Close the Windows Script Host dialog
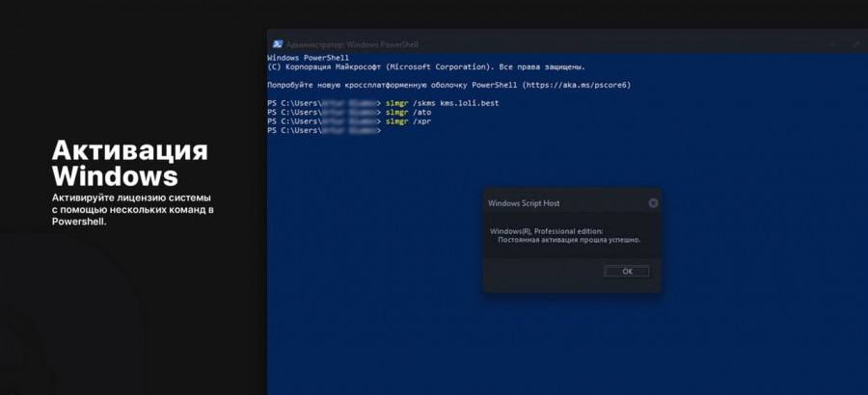Viewport: 868px width, 395px height. [653, 203]
